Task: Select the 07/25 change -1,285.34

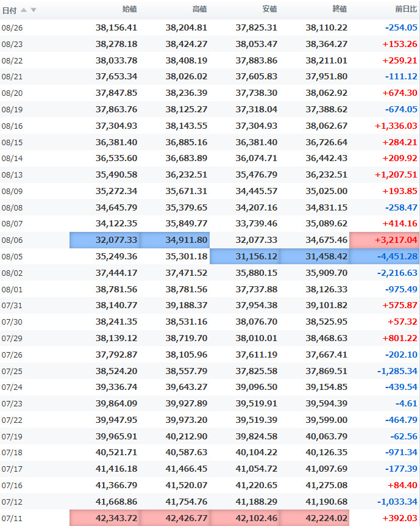Action: 397,371
